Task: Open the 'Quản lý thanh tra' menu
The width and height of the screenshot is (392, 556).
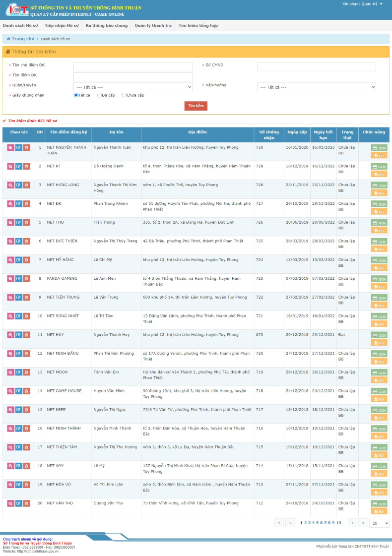Action: (x=153, y=25)
